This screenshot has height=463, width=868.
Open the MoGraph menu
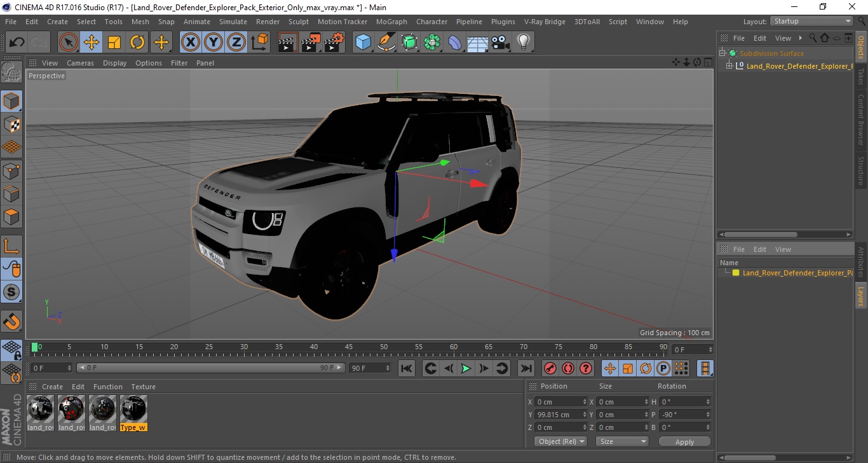(391, 22)
